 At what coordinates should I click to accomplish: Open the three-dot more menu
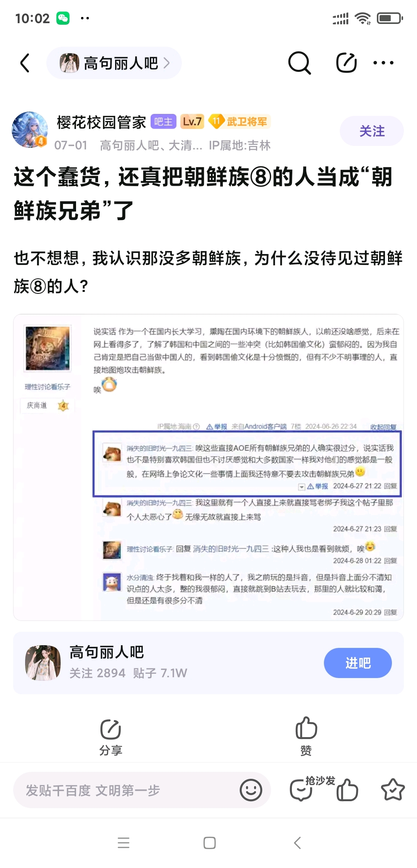pos(383,63)
